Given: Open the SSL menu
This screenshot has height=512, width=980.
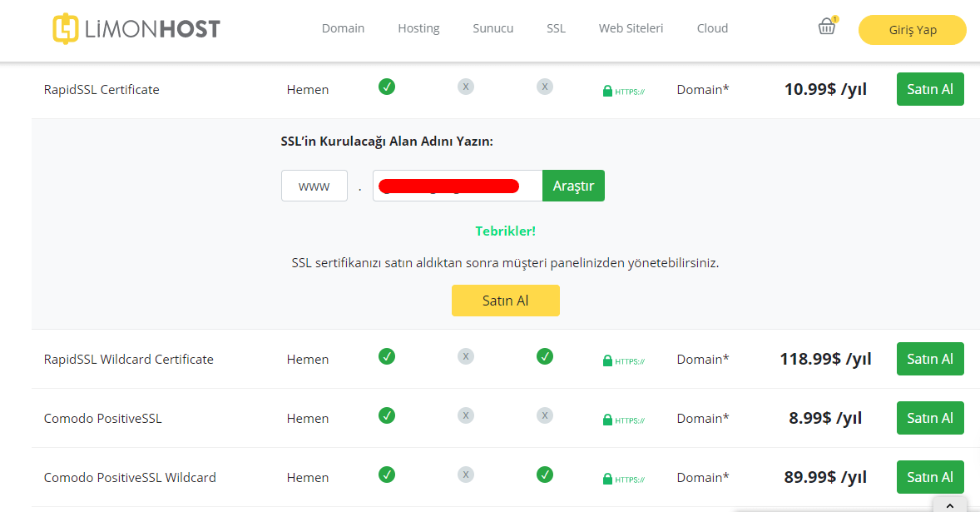Looking at the screenshot, I should click(557, 28).
